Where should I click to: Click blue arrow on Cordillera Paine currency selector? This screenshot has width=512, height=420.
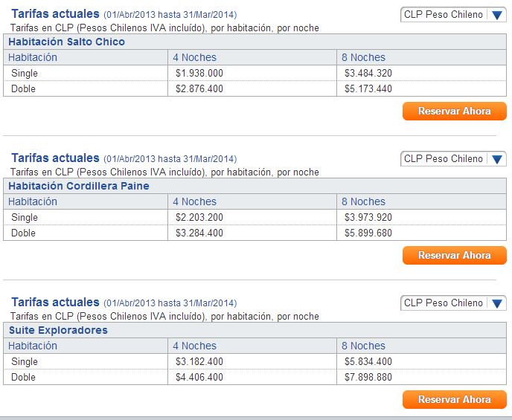[x=497, y=160]
